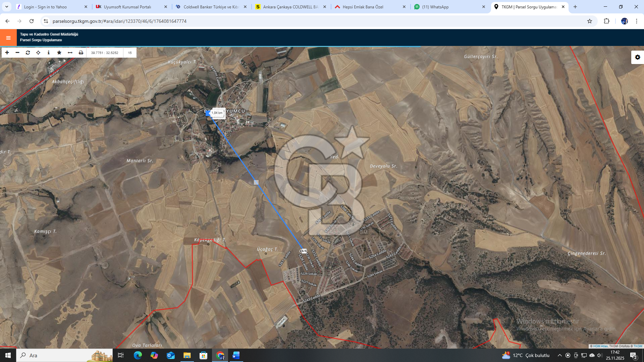Open the map settings gear

click(x=637, y=57)
